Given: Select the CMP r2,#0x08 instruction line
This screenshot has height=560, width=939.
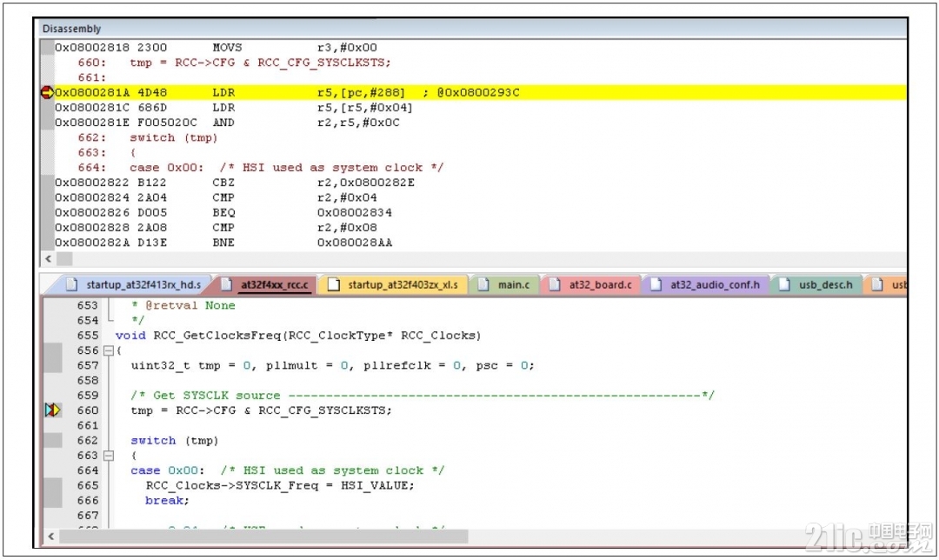Looking at the screenshot, I should point(216,228).
